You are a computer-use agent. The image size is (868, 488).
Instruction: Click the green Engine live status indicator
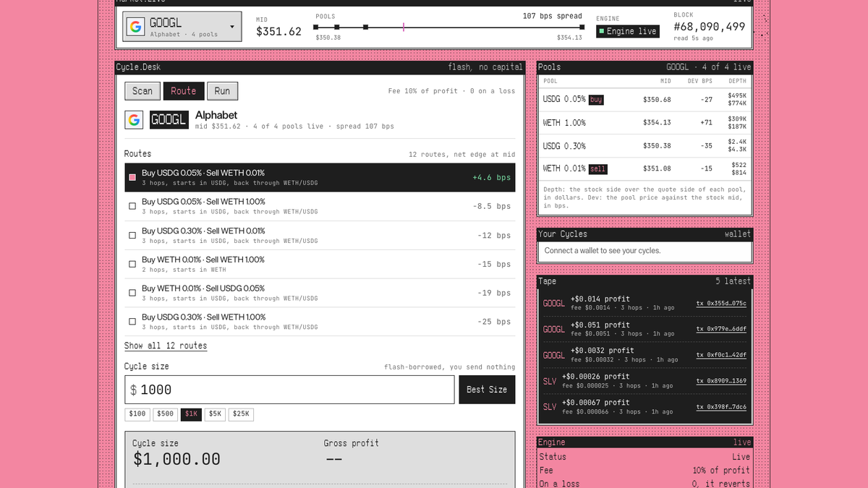click(x=627, y=31)
